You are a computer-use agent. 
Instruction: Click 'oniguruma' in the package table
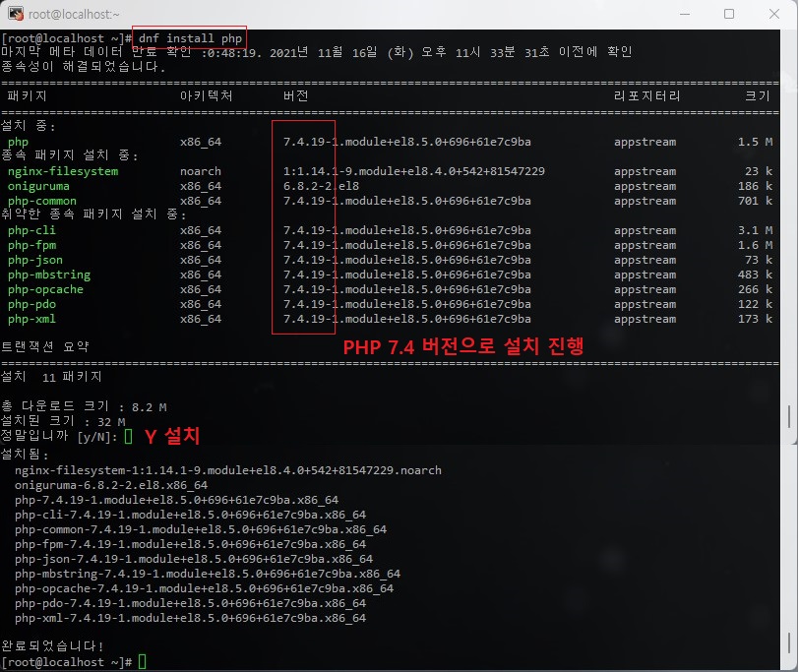(38, 186)
